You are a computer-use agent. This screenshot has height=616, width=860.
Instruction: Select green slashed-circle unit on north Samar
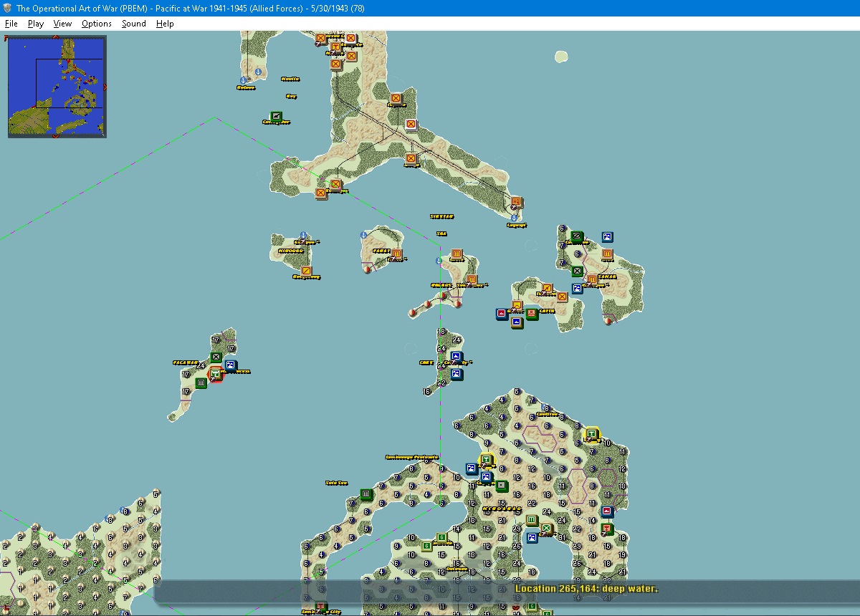(576, 236)
